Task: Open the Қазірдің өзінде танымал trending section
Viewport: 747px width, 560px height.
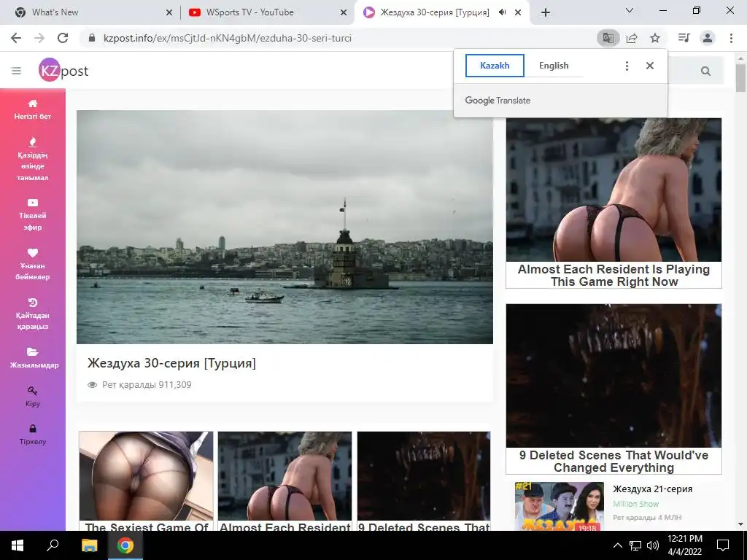Action: tap(32, 159)
